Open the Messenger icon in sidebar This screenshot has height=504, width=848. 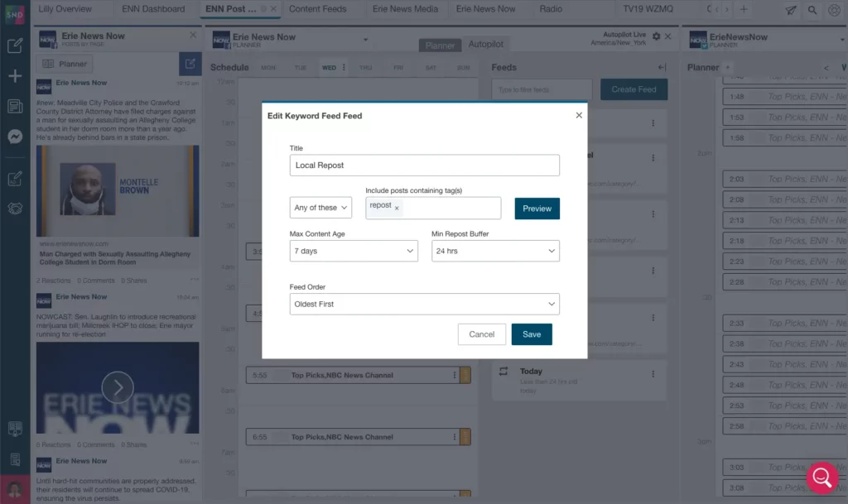(x=15, y=137)
